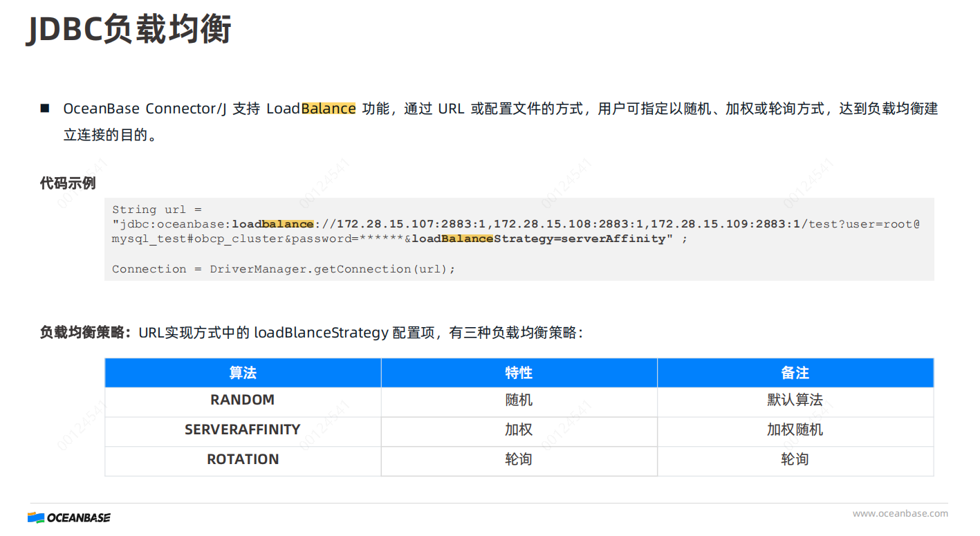
Task: Click the 轮询 cell in 备注 column
Action: (x=795, y=459)
